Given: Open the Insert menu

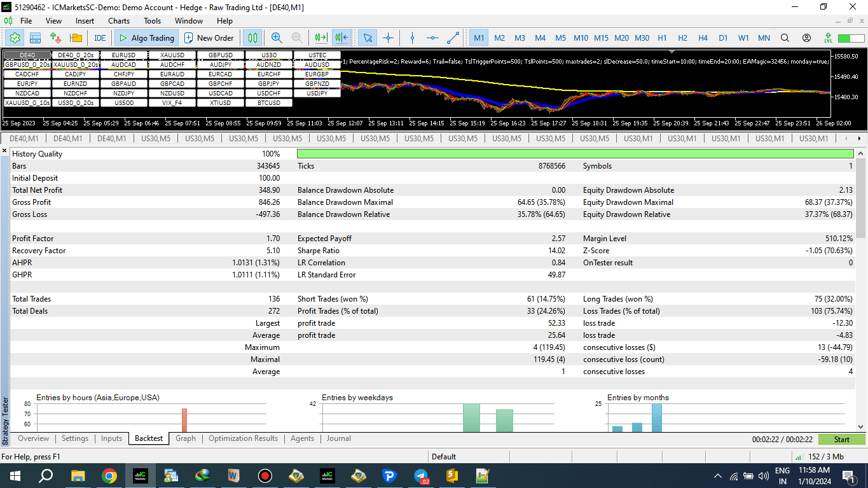Looking at the screenshot, I should (x=85, y=21).
